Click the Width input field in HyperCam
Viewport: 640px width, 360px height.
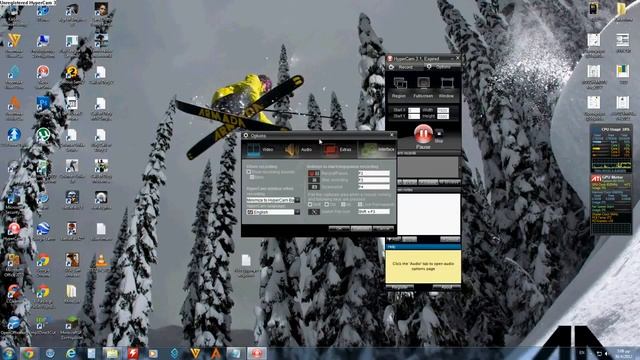point(443,110)
